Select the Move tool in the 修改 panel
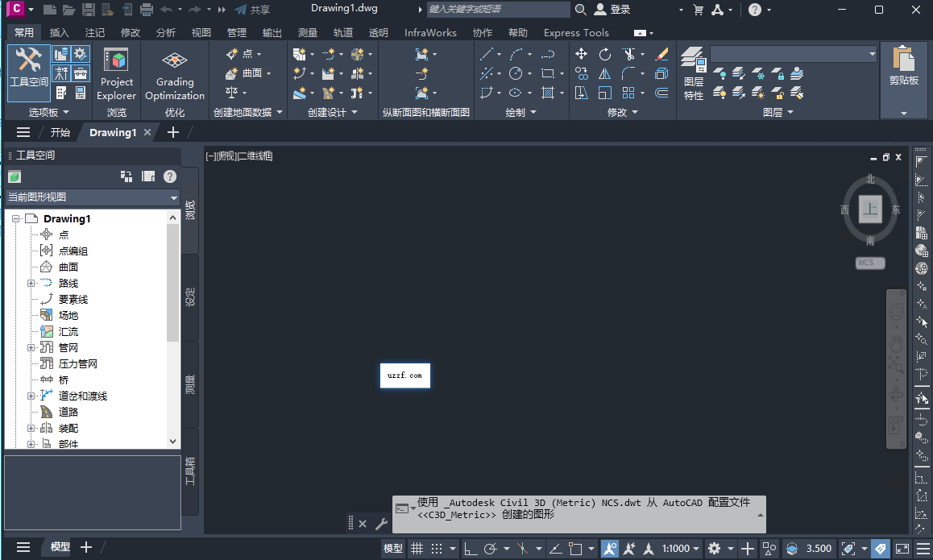The width and height of the screenshot is (933, 560). [x=581, y=53]
